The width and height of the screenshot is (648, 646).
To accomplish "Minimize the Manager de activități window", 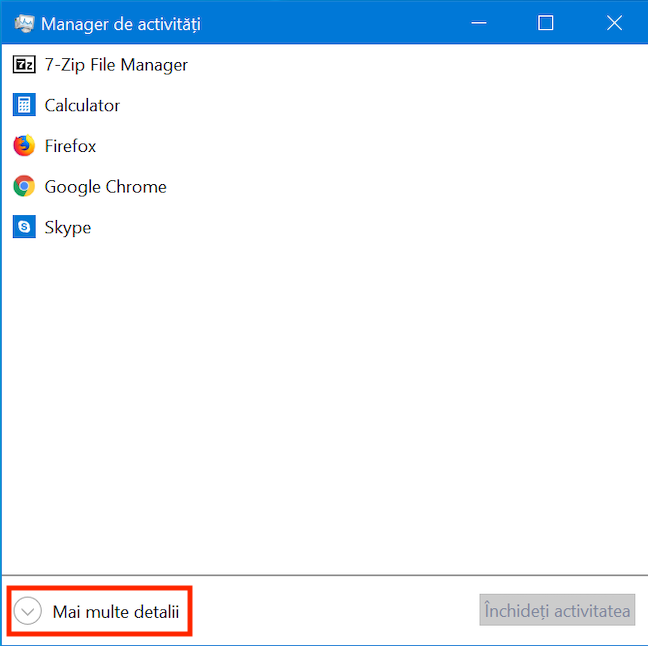I will pyautogui.click(x=479, y=23).
